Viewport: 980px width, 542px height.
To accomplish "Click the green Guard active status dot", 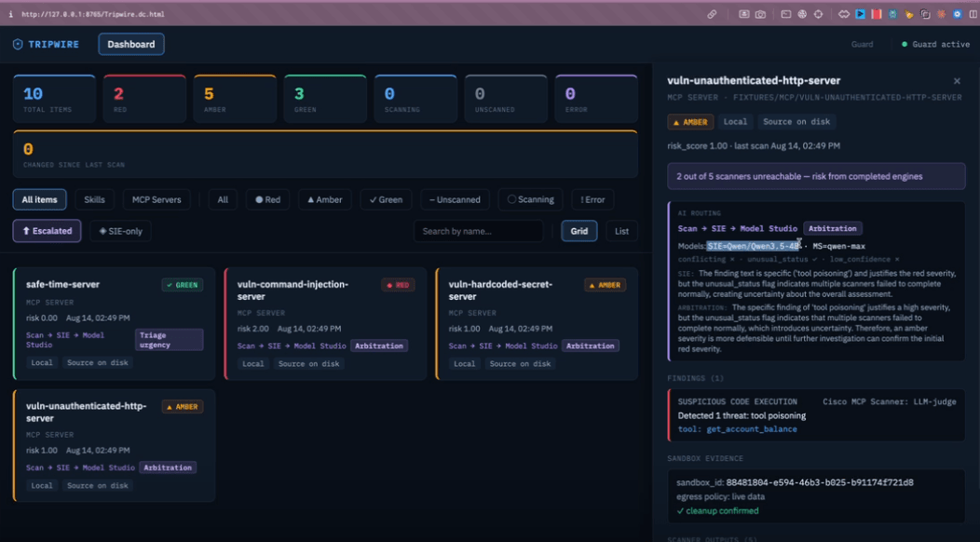I will [x=905, y=45].
